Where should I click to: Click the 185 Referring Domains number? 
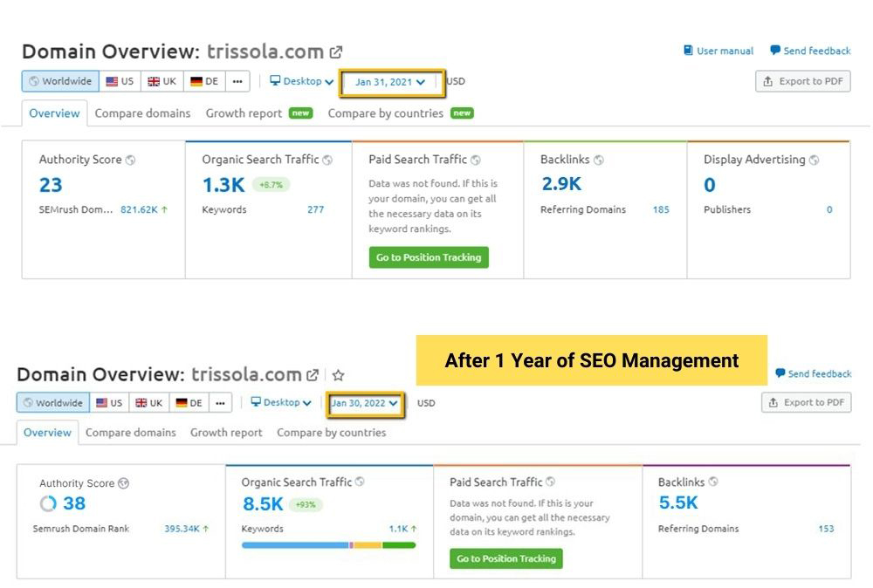[661, 209]
